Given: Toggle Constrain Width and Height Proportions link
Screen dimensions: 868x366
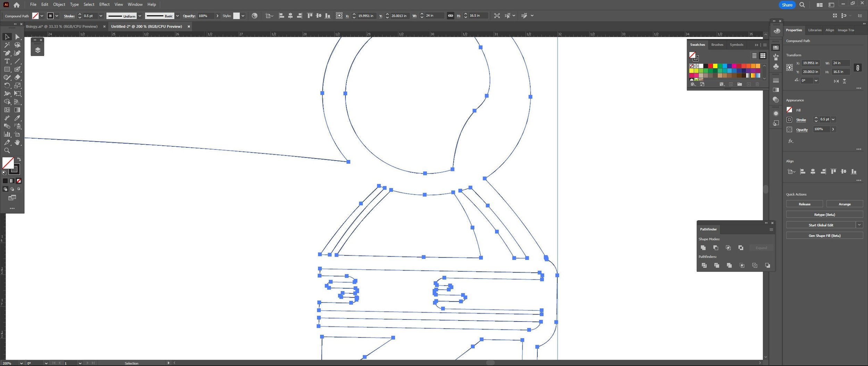Looking at the screenshot, I should pos(858,68).
